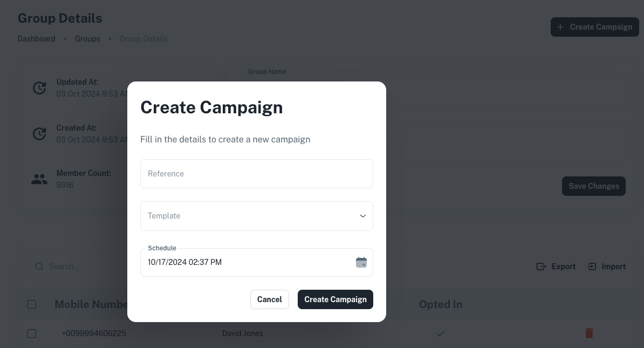Open the Schedule calendar picker icon

point(361,263)
